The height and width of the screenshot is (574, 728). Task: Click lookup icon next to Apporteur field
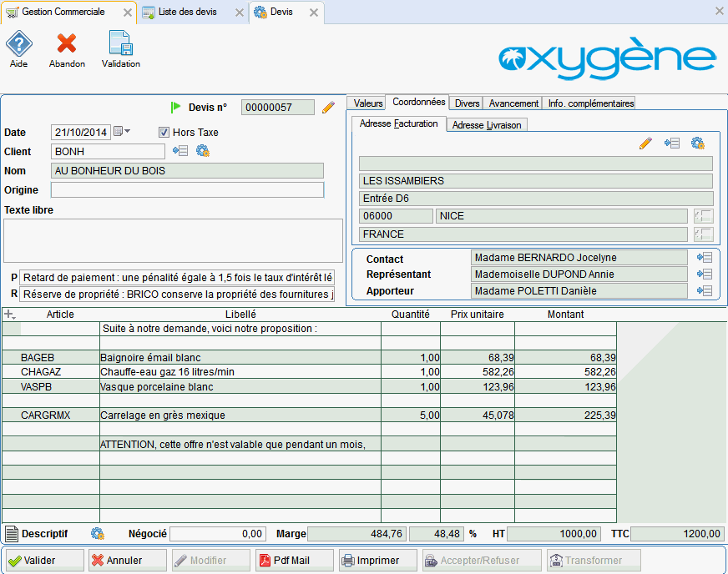click(704, 291)
